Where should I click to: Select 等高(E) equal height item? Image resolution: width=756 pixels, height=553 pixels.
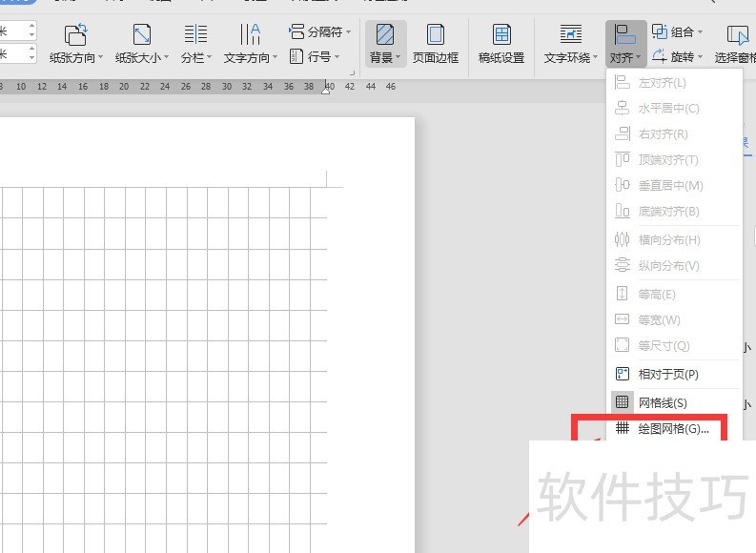click(674, 294)
